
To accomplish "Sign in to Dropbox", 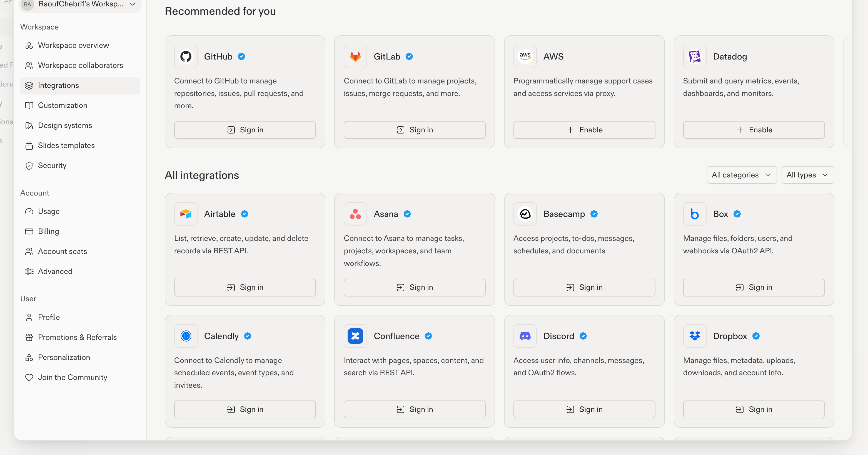I will (754, 409).
